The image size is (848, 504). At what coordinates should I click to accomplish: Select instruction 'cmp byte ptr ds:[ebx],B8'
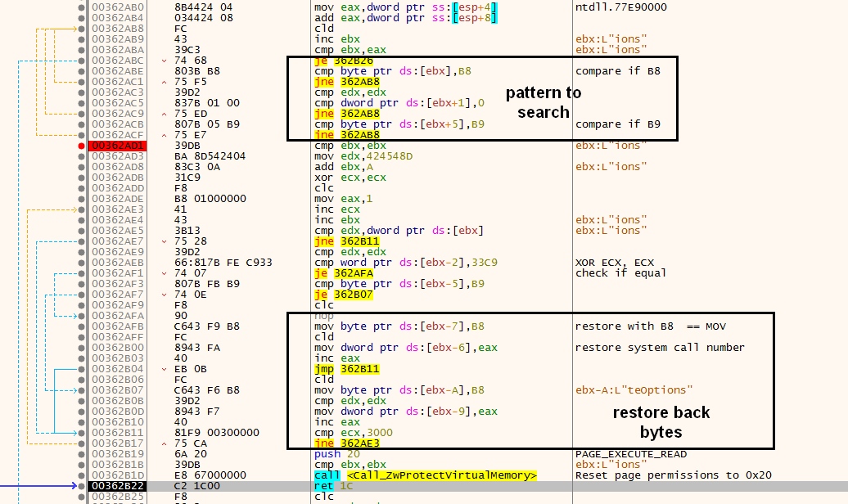393,71
